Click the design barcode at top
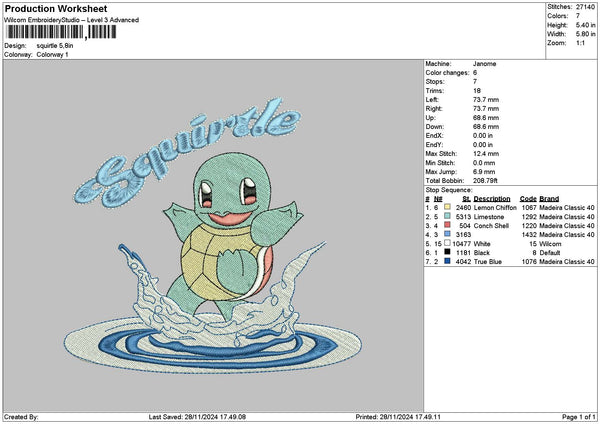 pyautogui.click(x=61, y=32)
